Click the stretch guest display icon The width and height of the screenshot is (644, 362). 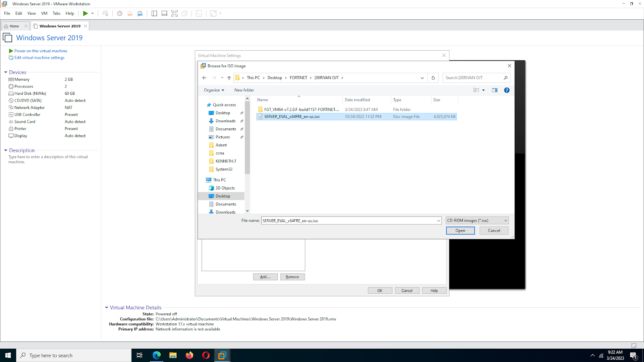[213, 13]
